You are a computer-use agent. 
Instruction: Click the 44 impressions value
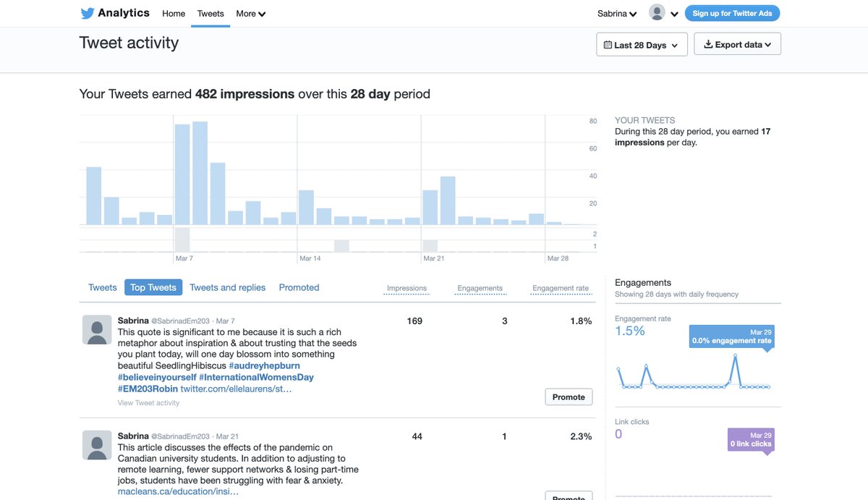point(417,436)
